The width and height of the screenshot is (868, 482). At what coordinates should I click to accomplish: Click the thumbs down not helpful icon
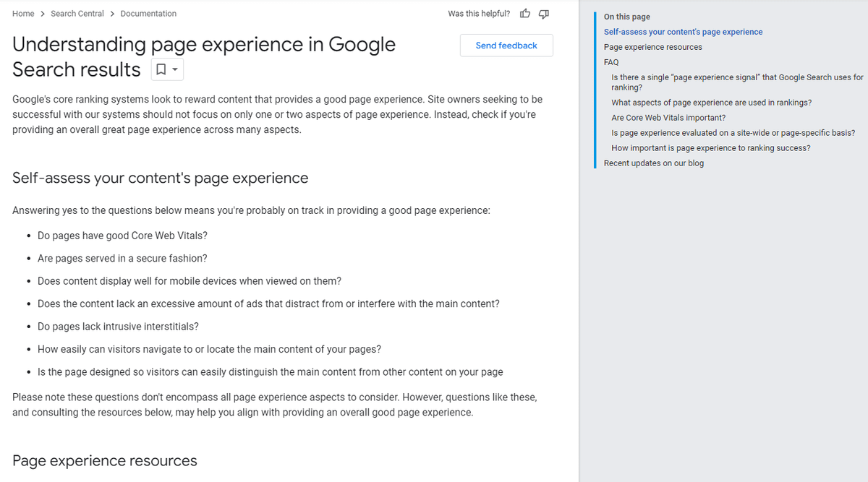click(x=544, y=14)
